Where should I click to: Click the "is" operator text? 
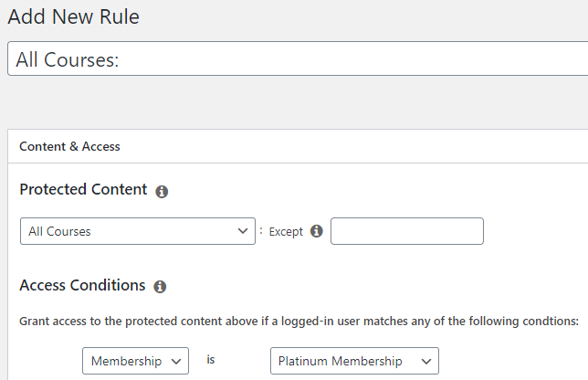click(211, 360)
